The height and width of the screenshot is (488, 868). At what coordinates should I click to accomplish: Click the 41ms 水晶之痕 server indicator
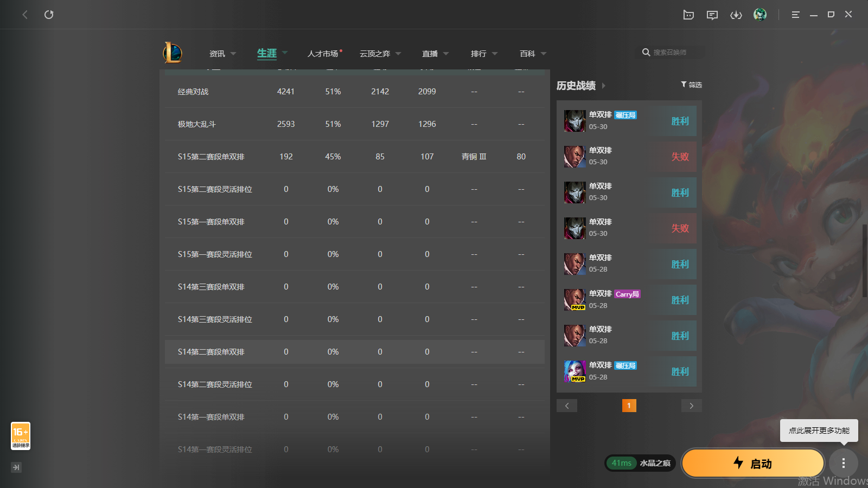pos(640,463)
